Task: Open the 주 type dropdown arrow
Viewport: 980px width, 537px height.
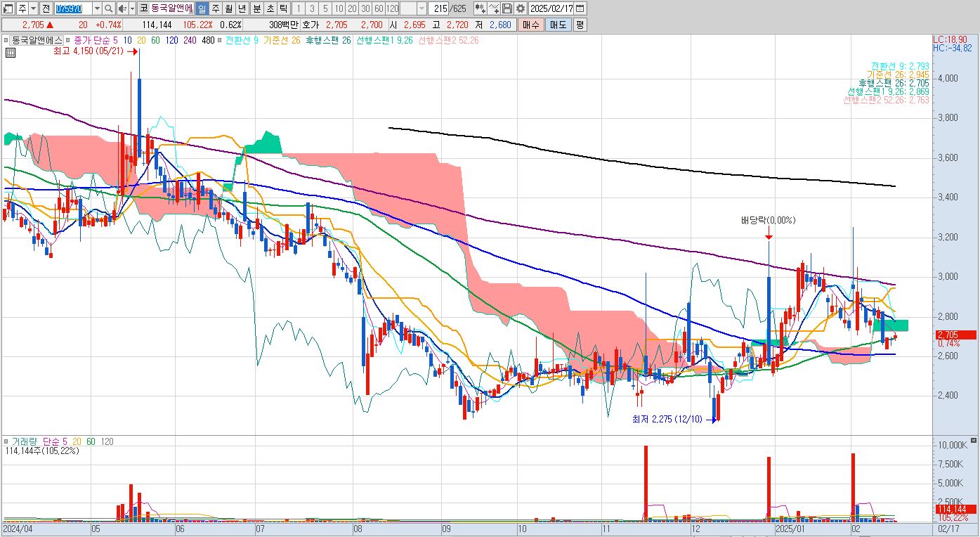Action: [x=33, y=8]
